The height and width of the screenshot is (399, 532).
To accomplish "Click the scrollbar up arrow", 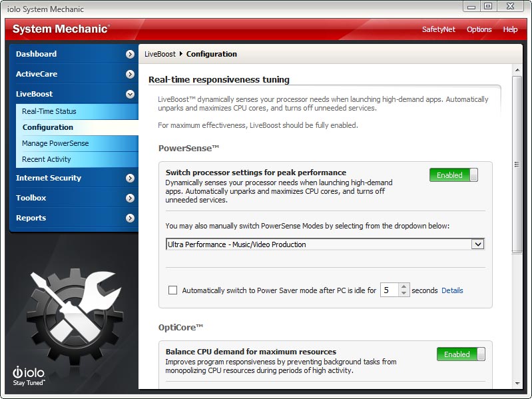I will click(517, 70).
